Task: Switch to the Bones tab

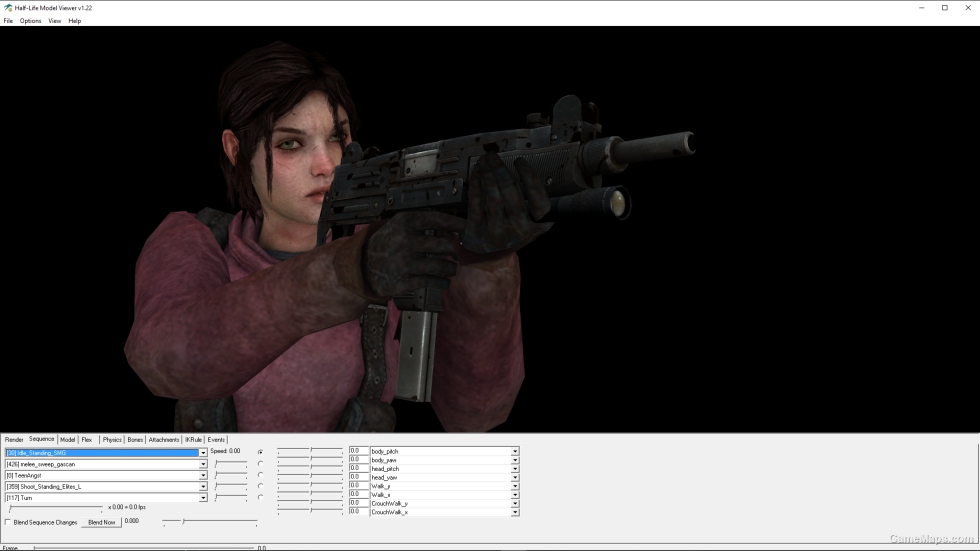Action: pyautogui.click(x=135, y=440)
